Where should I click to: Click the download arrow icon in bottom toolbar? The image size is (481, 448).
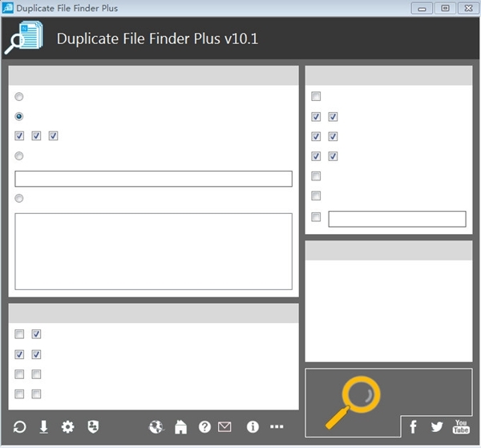point(44,427)
